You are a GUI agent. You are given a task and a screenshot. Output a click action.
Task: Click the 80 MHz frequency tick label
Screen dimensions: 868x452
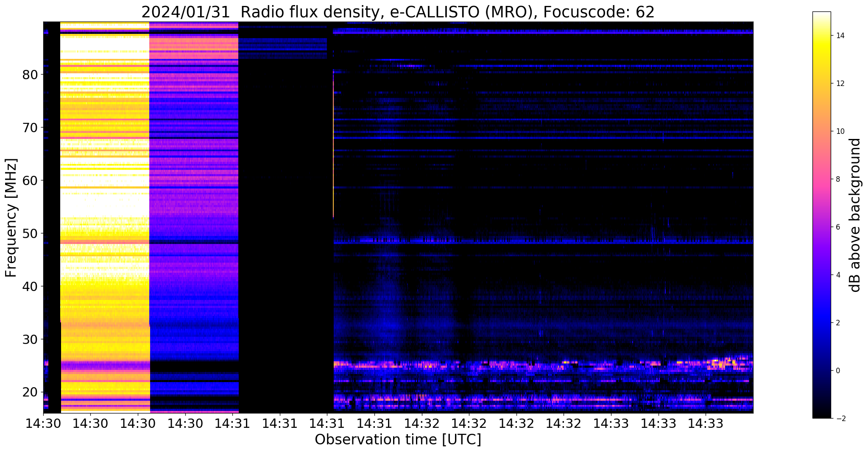(30, 75)
